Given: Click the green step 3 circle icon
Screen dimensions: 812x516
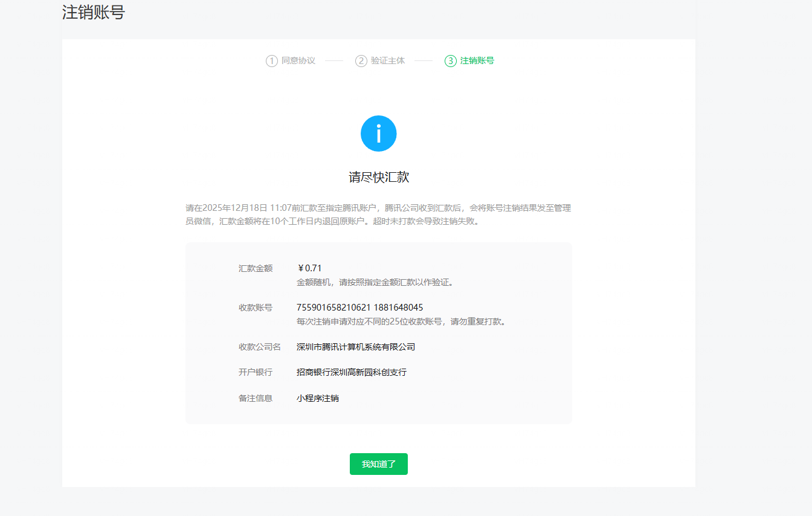Looking at the screenshot, I should 451,61.
